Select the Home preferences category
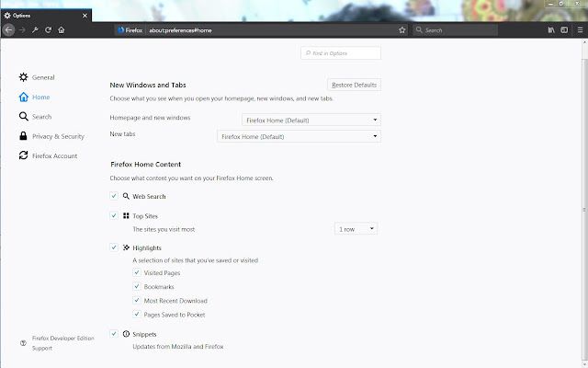This screenshot has width=588, height=368. coord(40,98)
